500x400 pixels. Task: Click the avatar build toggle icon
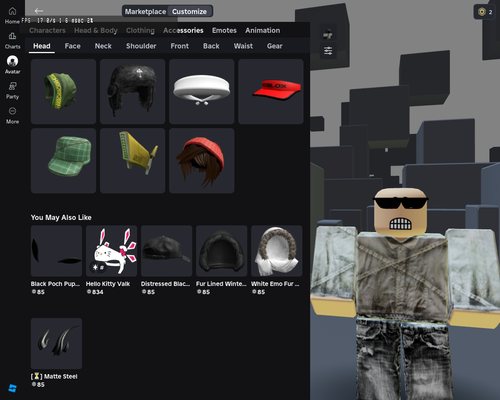point(328,34)
